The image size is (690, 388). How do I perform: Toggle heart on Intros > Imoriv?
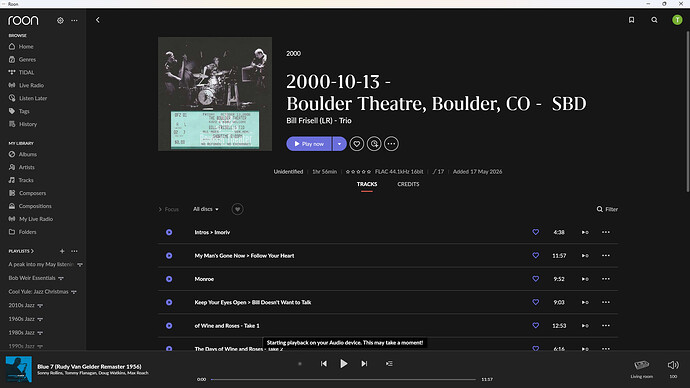click(x=536, y=232)
